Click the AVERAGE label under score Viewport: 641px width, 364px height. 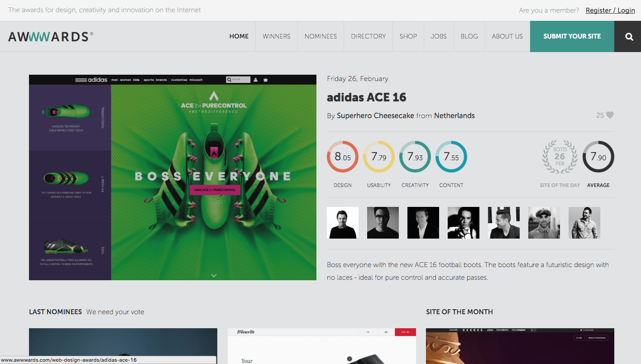click(598, 185)
